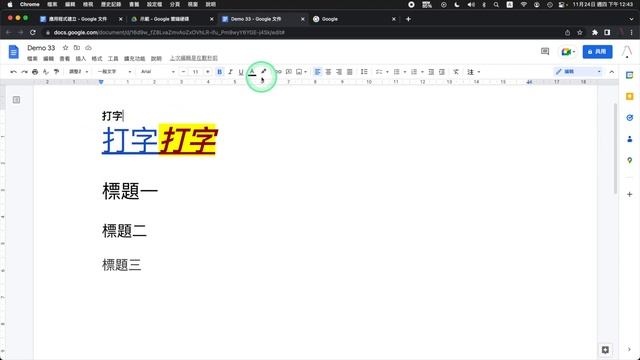Toggle bold formatting

coord(220,72)
